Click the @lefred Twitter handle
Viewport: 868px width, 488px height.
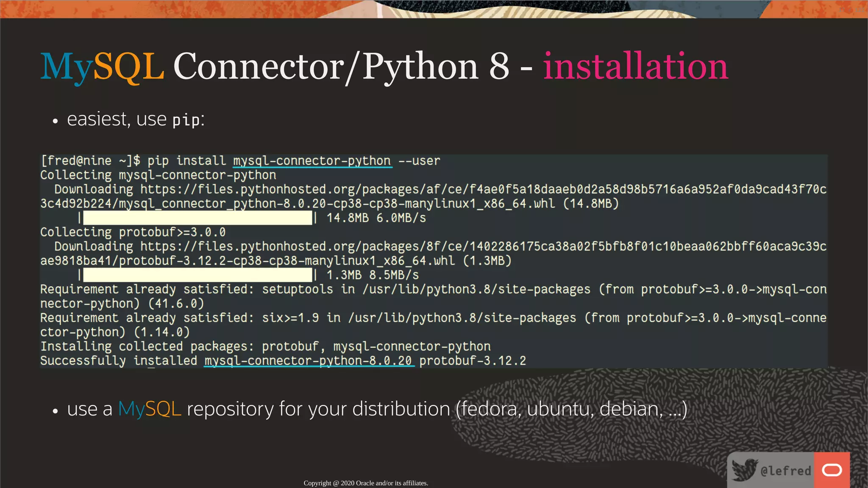pyautogui.click(x=785, y=471)
